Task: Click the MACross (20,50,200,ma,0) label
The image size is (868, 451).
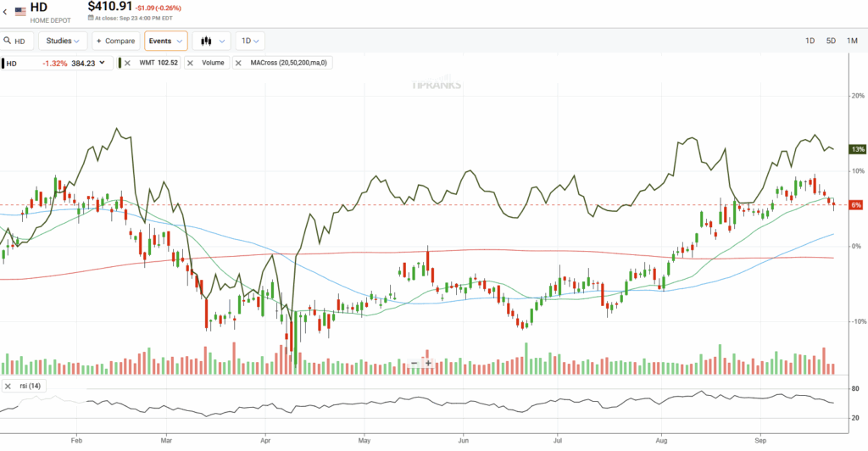Action: coord(288,63)
